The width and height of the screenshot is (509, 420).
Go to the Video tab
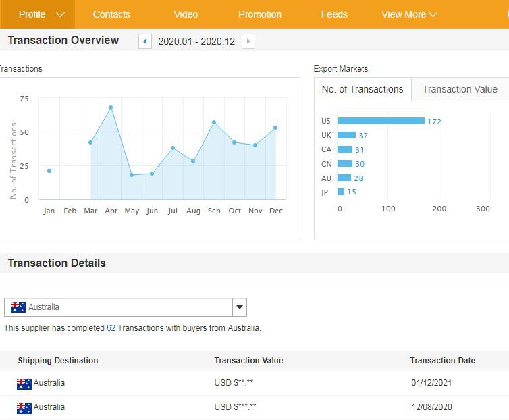[186, 14]
